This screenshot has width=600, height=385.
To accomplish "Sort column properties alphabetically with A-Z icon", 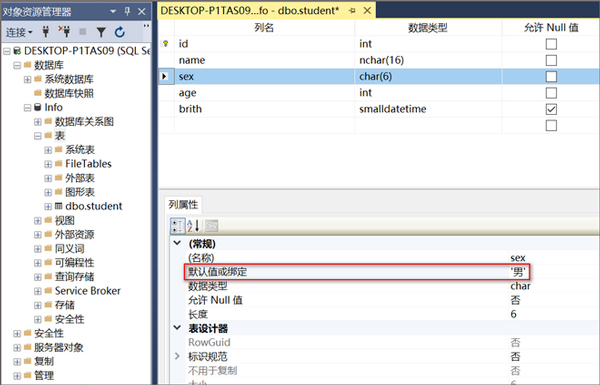I will point(193,226).
